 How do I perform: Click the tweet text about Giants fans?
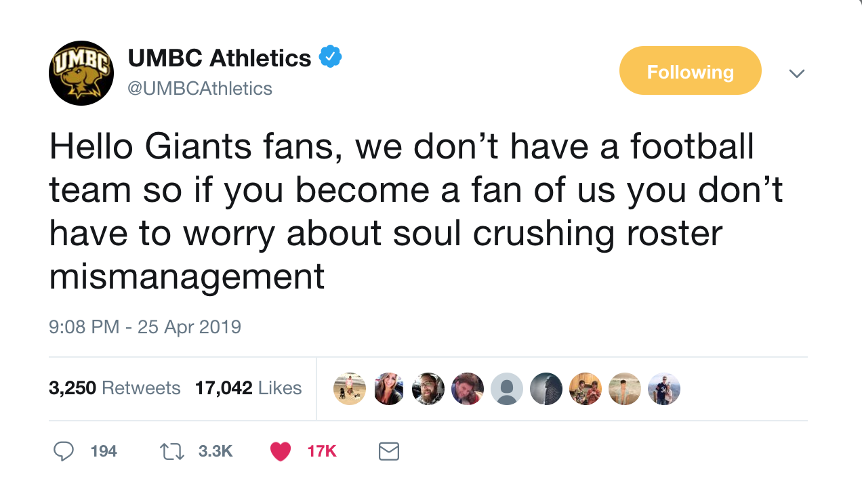click(x=416, y=212)
